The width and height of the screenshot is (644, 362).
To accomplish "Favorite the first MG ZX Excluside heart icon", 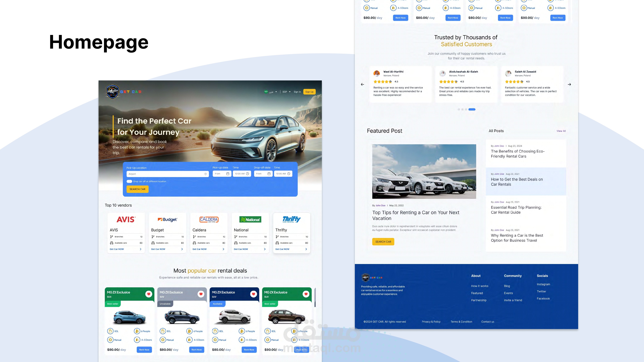I will pyautogui.click(x=149, y=294).
